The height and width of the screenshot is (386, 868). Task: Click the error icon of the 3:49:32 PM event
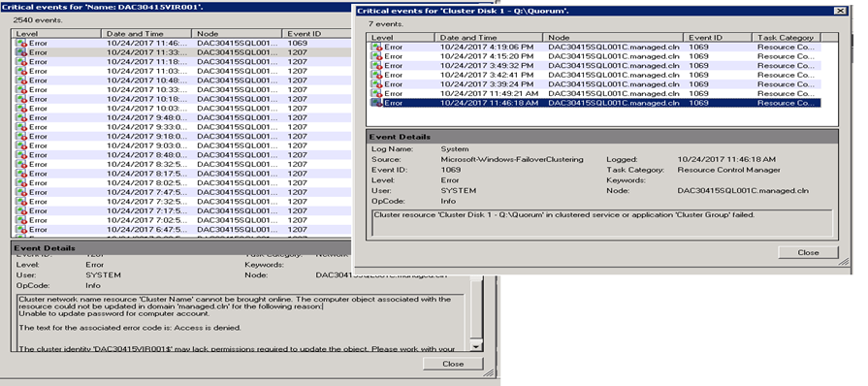(x=376, y=66)
